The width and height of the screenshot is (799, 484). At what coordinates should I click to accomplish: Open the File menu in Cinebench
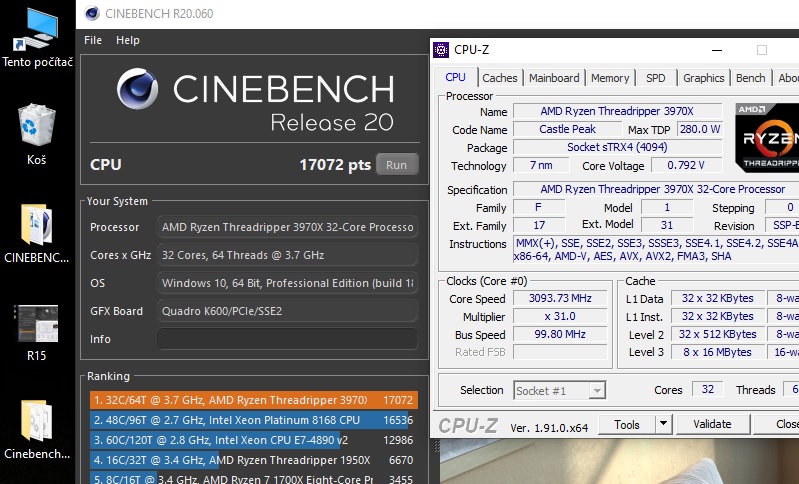[93, 40]
